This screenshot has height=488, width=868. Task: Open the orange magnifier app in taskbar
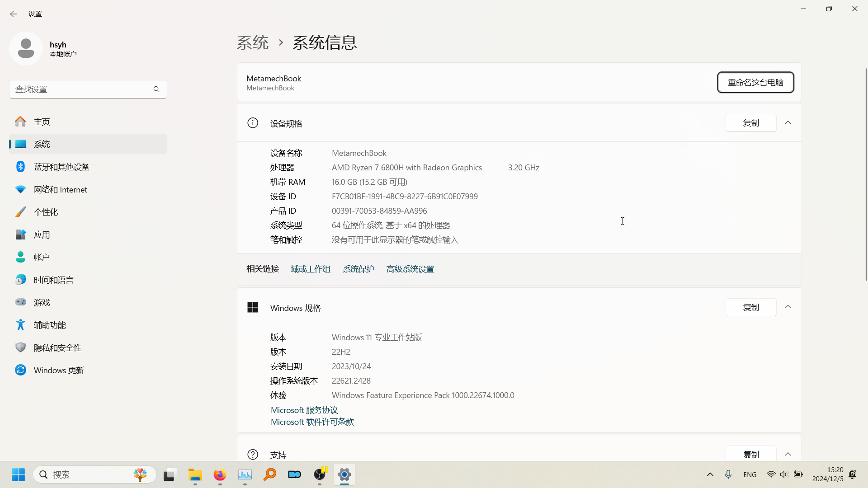tap(270, 474)
